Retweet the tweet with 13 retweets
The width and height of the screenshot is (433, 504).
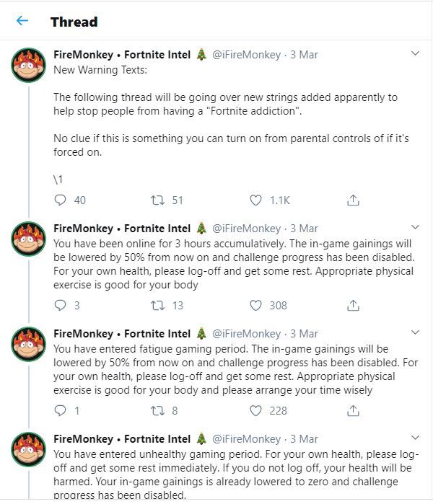tap(157, 306)
